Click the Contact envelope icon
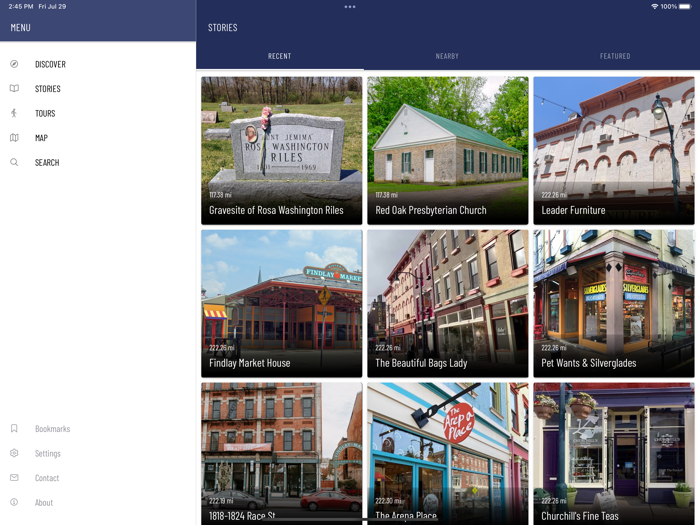This screenshot has width=700, height=525. pos(14,478)
